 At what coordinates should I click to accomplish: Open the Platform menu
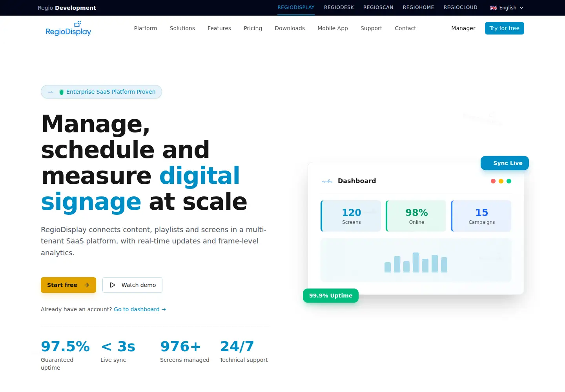point(146,28)
